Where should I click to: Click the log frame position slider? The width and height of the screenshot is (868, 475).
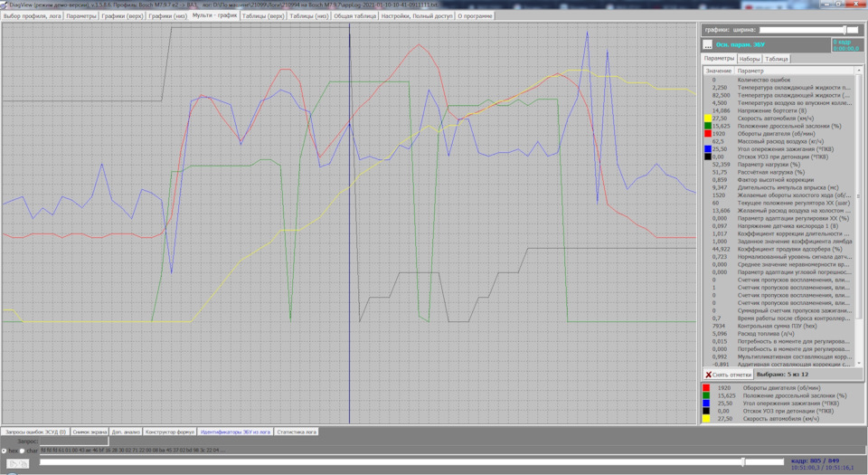412,461
